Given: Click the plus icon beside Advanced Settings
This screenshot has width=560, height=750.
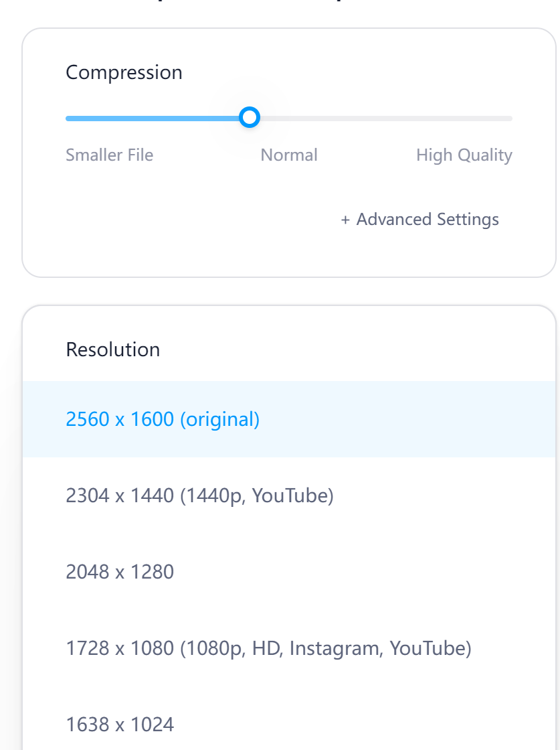Looking at the screenshot, I should (345, 220).
